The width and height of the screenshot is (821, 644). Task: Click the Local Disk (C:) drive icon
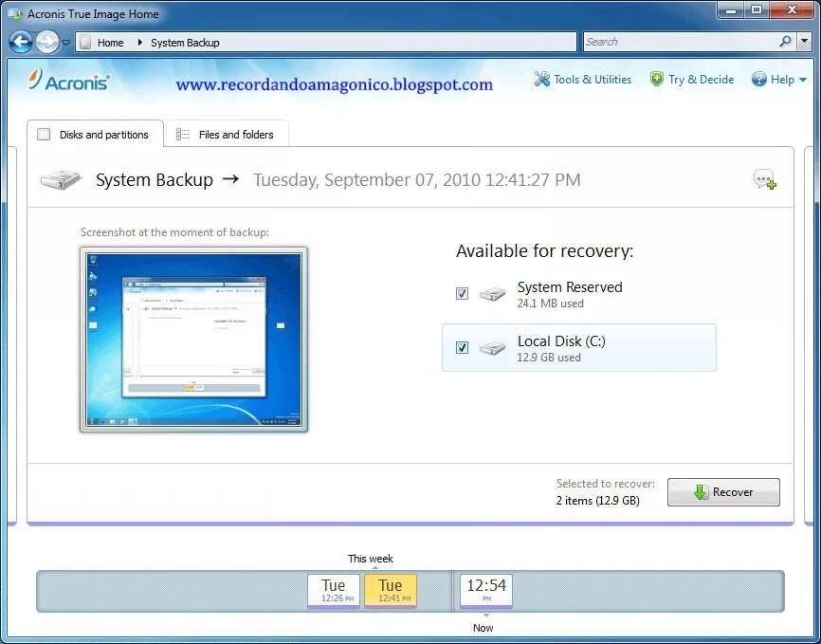point(493,347)
